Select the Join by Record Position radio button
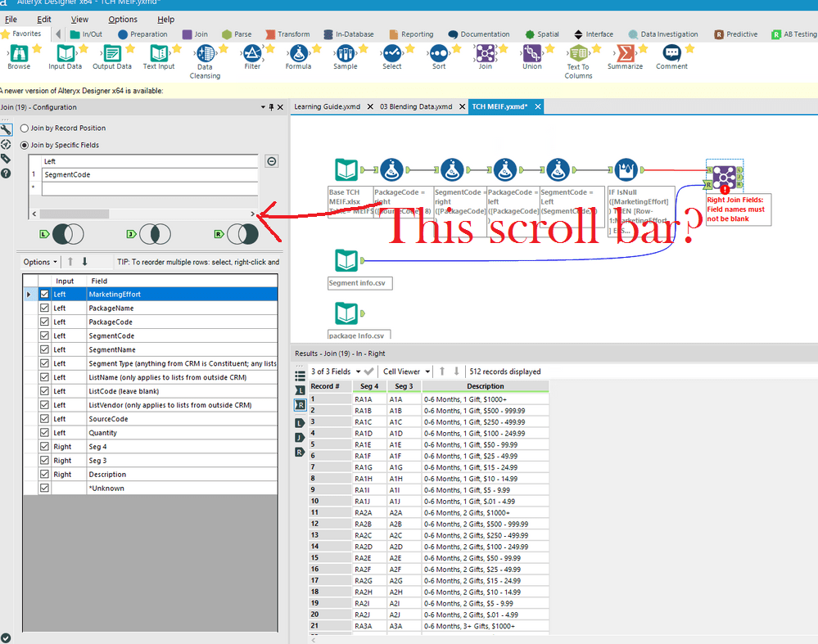 click(24, 128)
